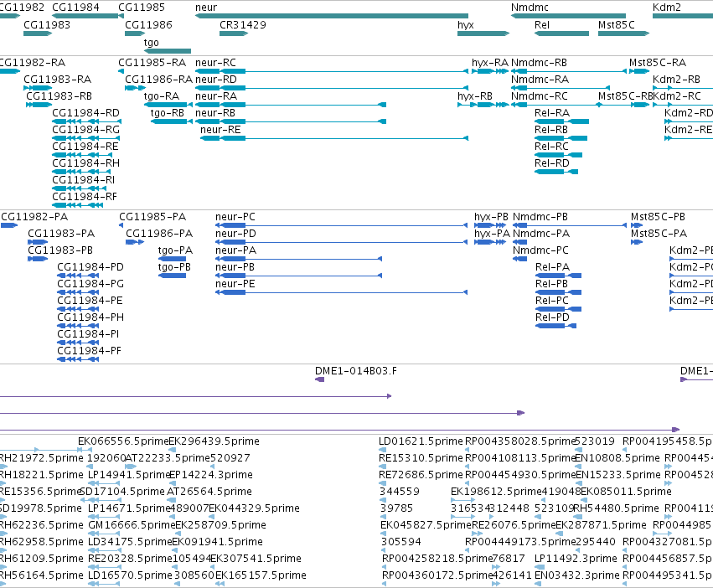
Task: Open protein label Mst85C-PB
Action: [x=658, y=217]
